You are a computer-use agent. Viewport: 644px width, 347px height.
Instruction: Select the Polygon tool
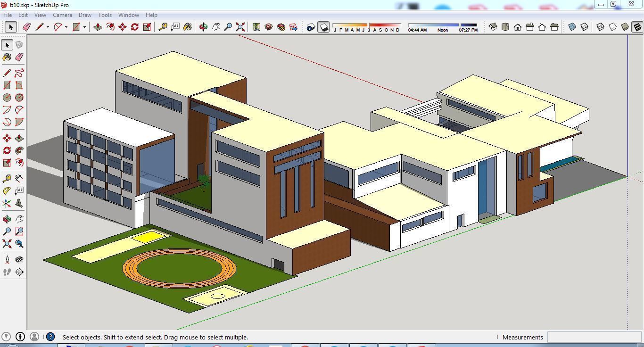pyautogui.click(x=19, y=98)
